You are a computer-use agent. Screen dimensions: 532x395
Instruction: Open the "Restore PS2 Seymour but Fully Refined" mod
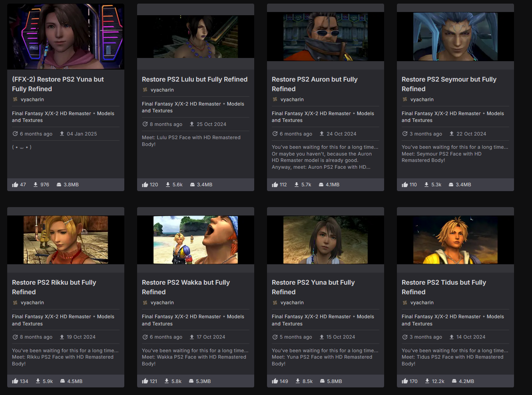pyautogui.click(x=449, y=84)
